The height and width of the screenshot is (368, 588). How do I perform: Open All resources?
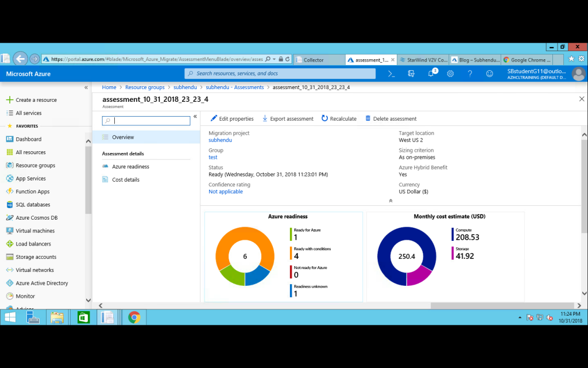pos(26,152)
